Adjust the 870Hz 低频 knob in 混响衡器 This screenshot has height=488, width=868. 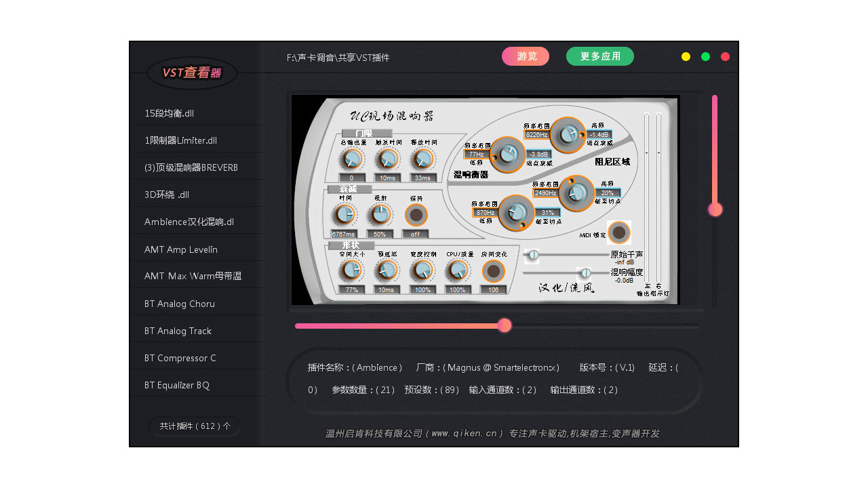click(x=515, y=212)
